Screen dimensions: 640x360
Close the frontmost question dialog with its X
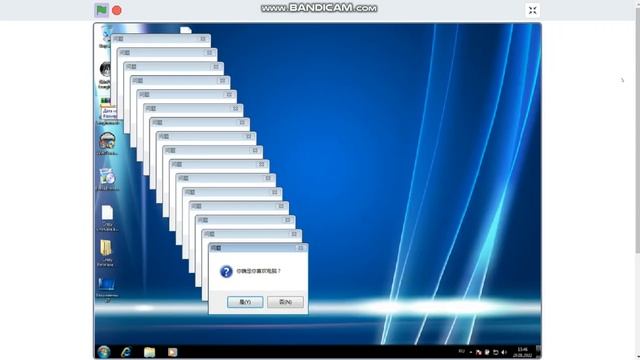(301, 248)
